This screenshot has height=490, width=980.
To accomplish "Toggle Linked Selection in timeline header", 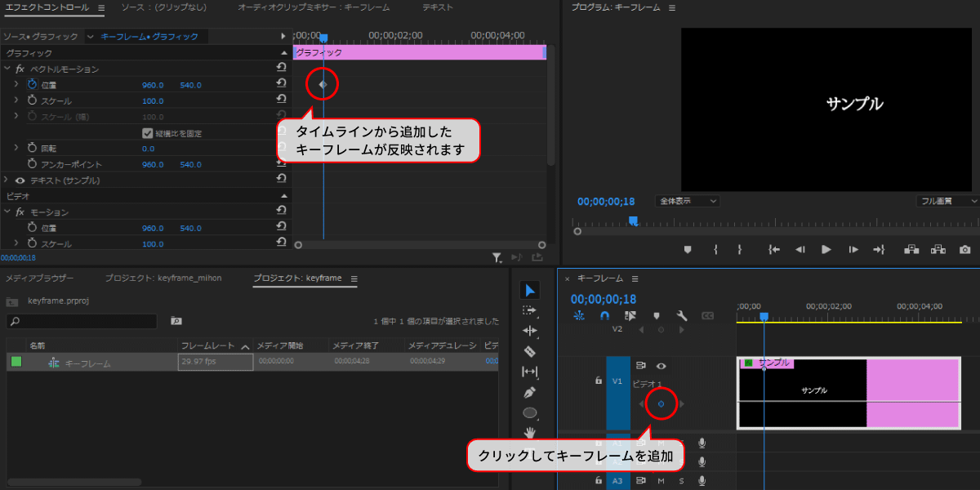I will point(630,315).
